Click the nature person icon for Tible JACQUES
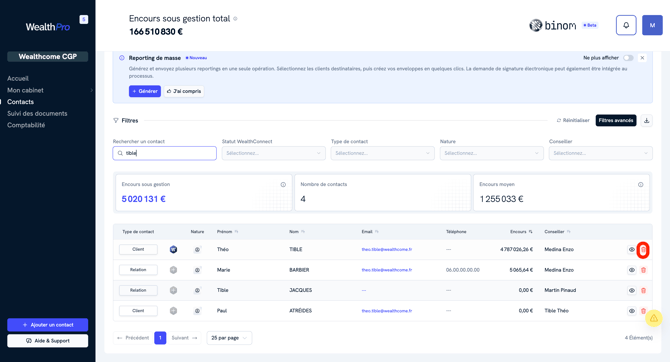The image size is (670, 362). coord(197,290)
